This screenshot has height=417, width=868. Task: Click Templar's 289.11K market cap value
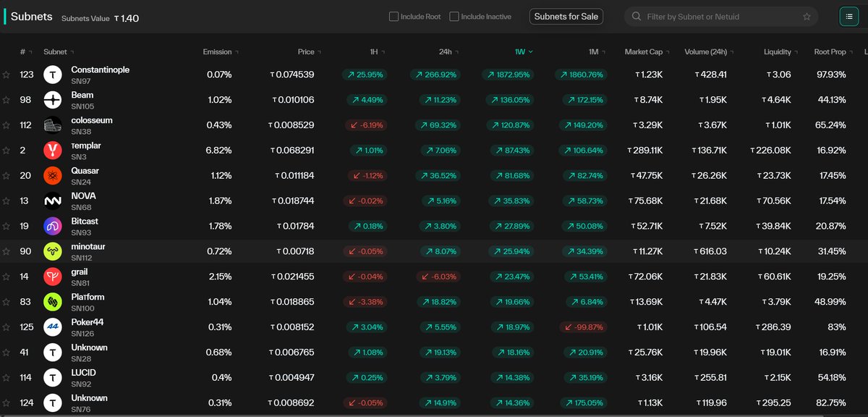[x=644, y=151]
